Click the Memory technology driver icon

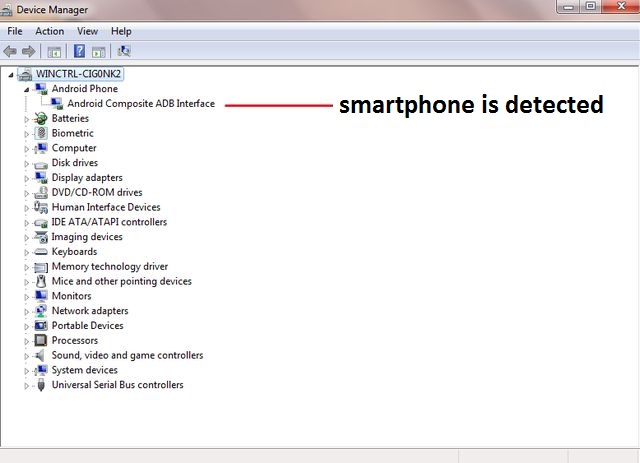[41, 267]
